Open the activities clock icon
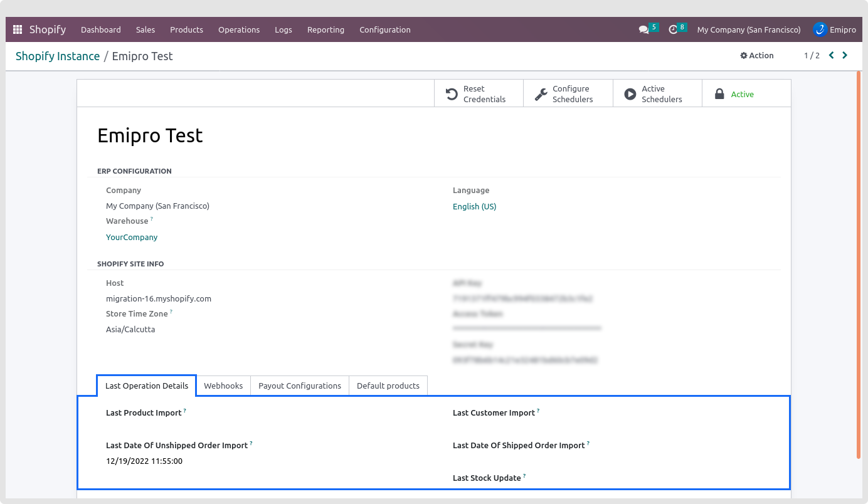The height and width of the screenshot is (504, 868). 673,29
